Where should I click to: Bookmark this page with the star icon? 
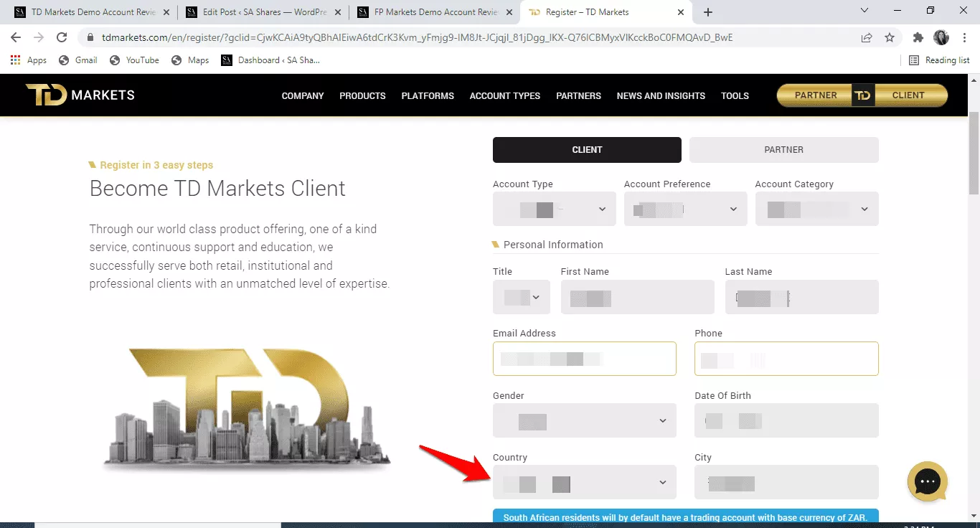pyautogui.click(x=890, y=37)
